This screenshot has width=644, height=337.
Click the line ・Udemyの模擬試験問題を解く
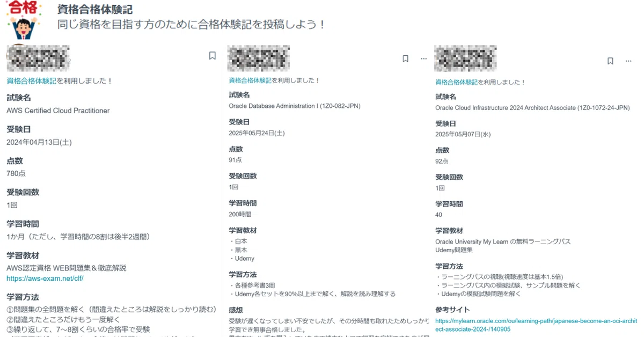[478, 294]
